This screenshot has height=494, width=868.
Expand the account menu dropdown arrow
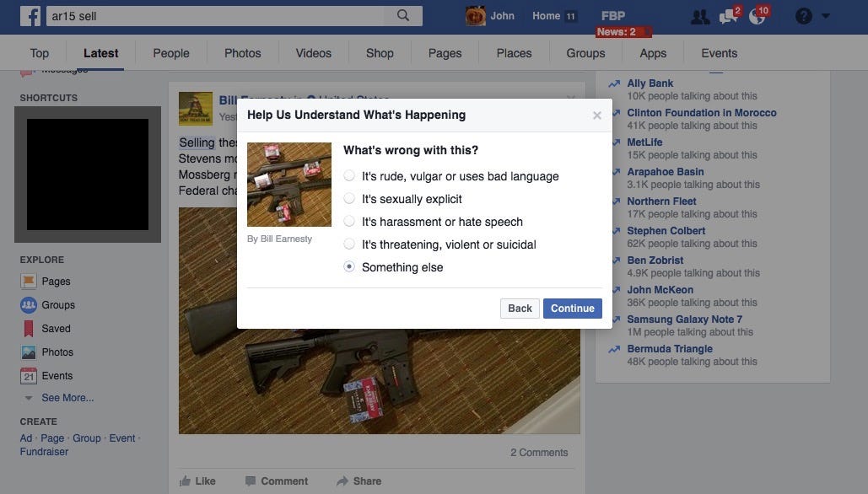pyautogui.click(x=825, y=16)
